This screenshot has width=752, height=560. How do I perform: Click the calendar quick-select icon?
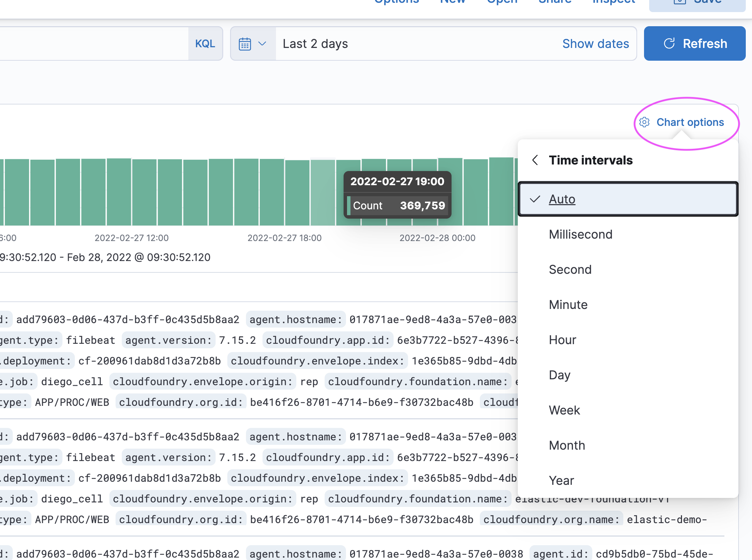click(x=245, y=44)
